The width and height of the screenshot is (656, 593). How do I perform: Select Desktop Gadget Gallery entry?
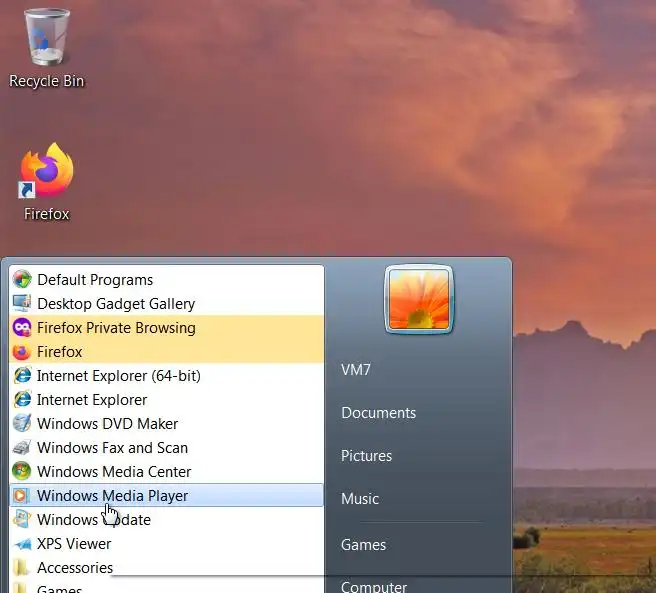167,304
